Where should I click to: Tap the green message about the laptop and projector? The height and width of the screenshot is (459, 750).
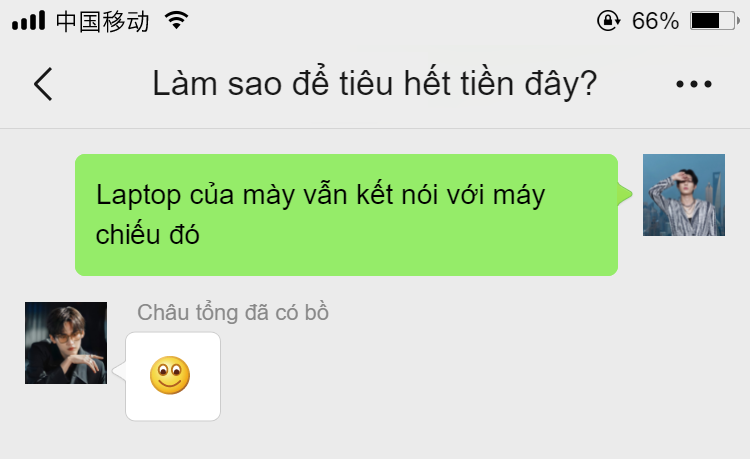click(346, 215)
